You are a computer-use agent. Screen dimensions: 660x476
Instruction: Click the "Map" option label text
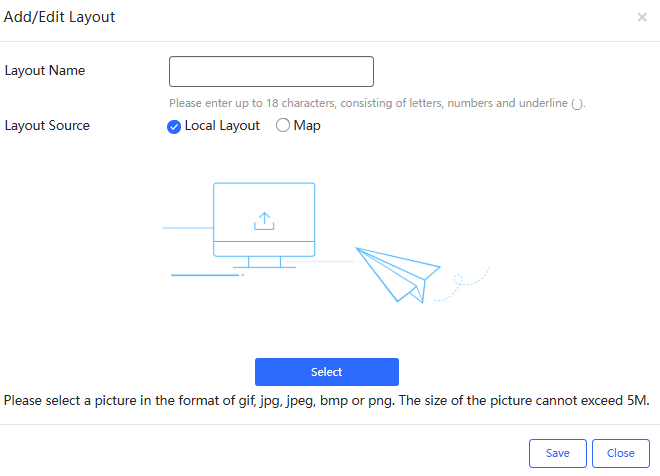(x=307, y=126)
